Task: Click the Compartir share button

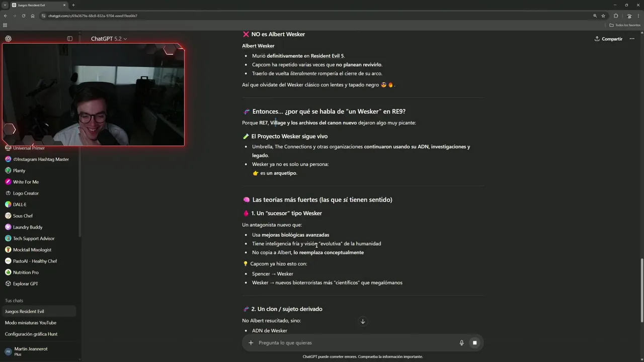Action: (x=608, y=39)
